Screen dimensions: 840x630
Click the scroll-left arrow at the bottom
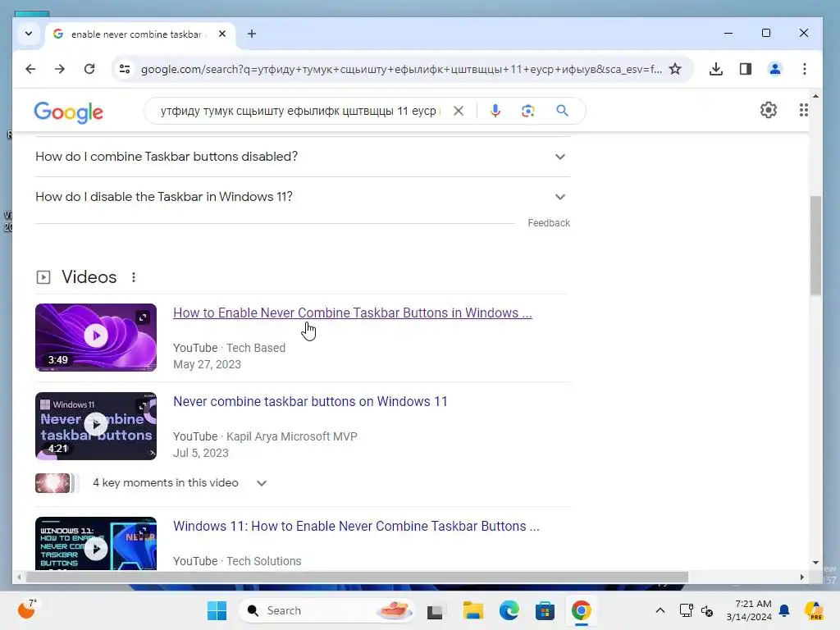tap(20, 577)
